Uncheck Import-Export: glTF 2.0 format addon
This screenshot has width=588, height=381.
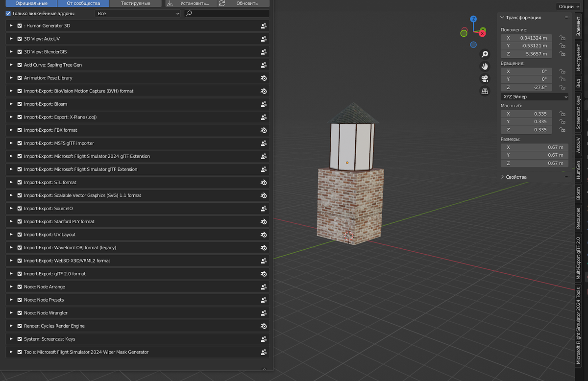tap(20, 274)
